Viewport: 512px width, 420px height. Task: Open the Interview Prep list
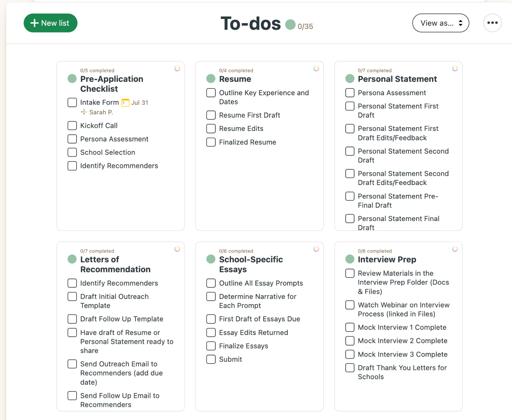[x=387, y=259]
